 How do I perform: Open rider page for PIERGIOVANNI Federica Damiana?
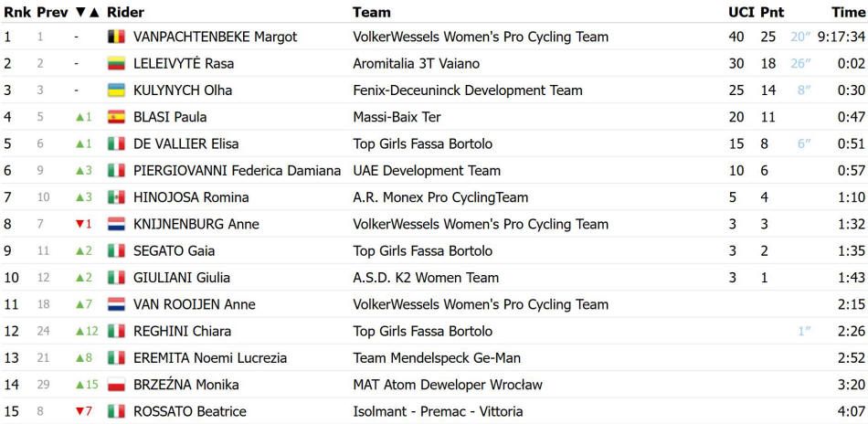coord(237,171)
